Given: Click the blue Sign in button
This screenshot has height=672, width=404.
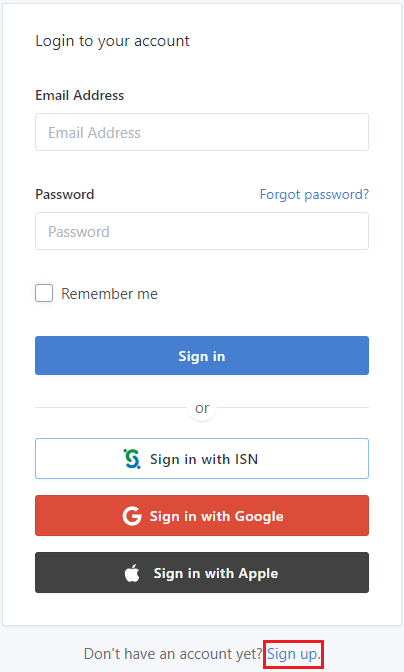Looking at the screenshot, I should (x=202, y=356).
